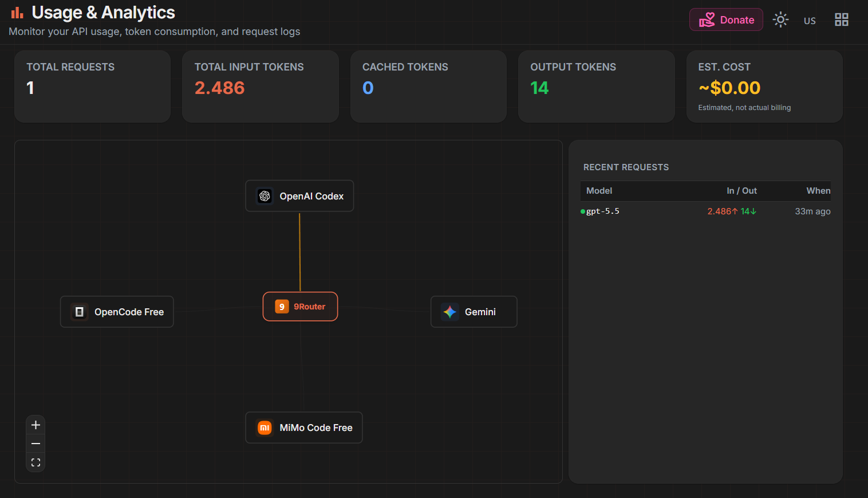This screenshot has height=498, width=868.
Task: Click the Usage & Analytics bar chart icon
Action: click(x=17, y=13)
